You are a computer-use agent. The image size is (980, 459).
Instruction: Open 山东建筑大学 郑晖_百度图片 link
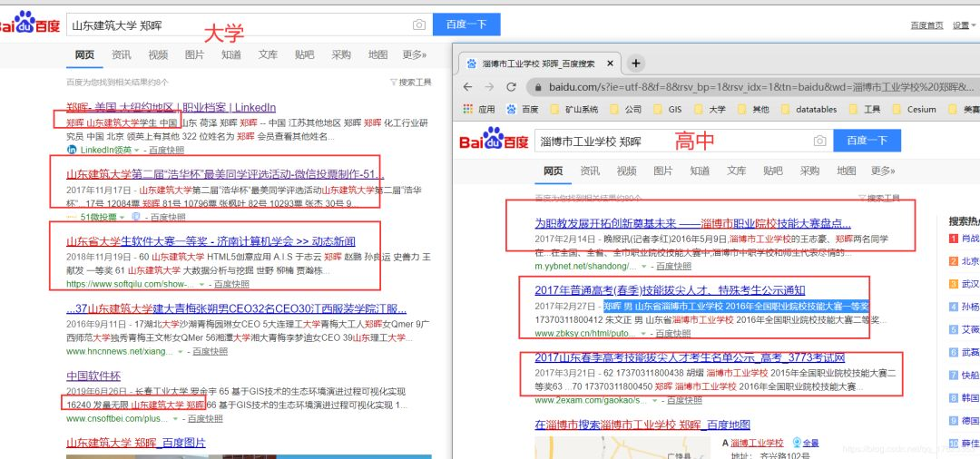tap(136, 443)
